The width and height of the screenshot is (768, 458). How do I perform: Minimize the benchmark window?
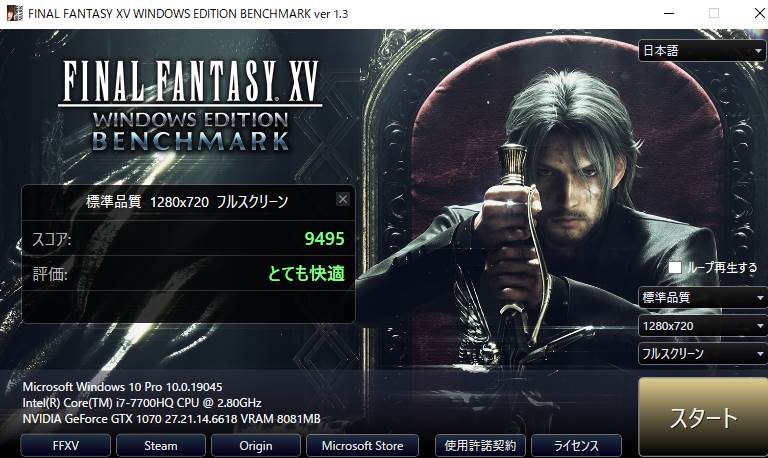point(669,13)
